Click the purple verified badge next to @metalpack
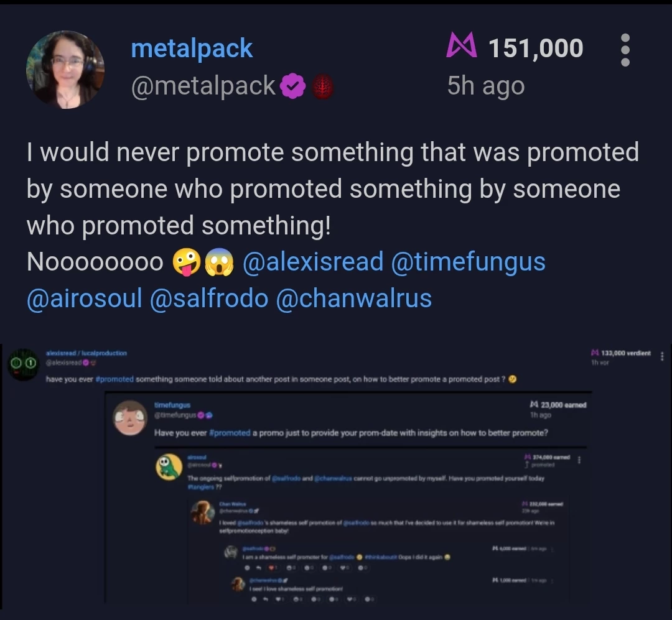This screenshot has width=672, height=620. point(292,86)
